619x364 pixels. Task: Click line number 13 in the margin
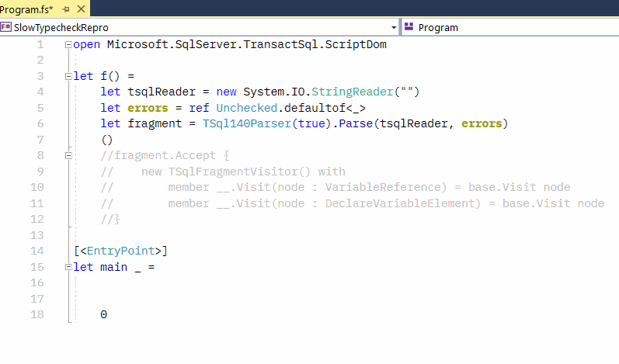(37, 235)
